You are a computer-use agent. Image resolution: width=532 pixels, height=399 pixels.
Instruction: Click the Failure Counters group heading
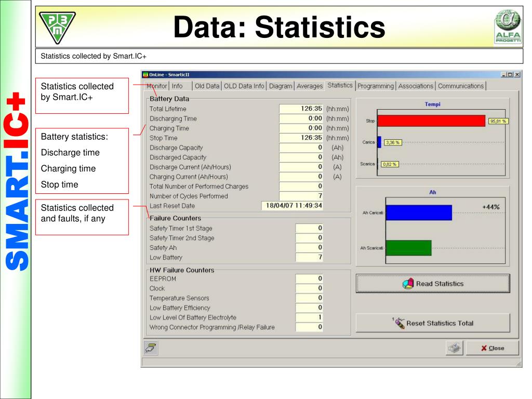(176, 218)
